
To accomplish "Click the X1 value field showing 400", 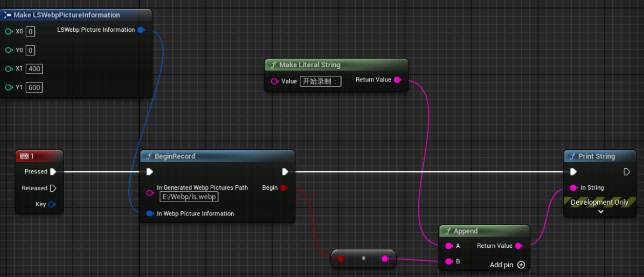I will pos(34,69).
